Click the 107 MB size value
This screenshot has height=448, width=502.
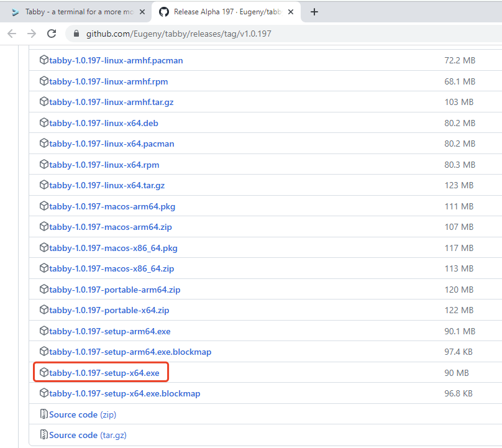[x=459, y=227]
